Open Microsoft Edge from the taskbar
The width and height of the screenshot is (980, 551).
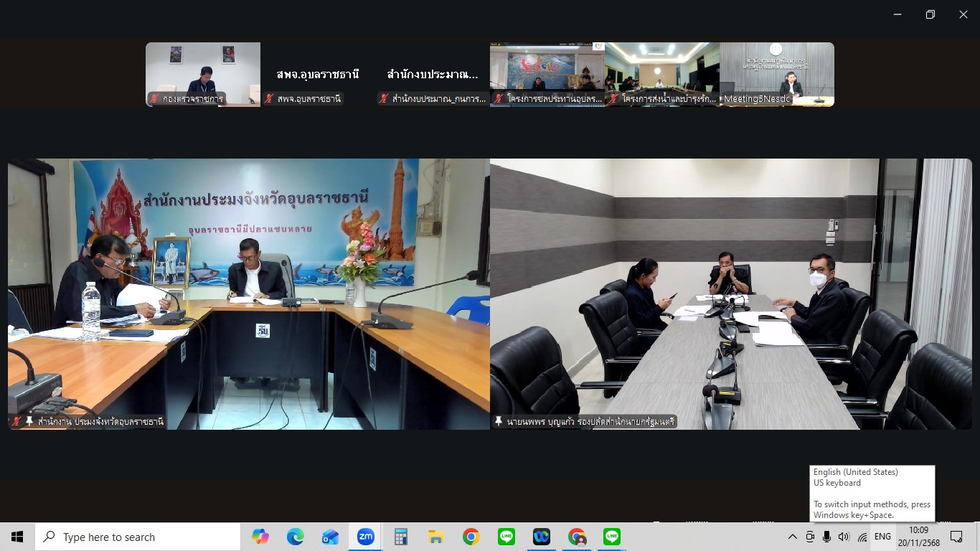point(296,537)
